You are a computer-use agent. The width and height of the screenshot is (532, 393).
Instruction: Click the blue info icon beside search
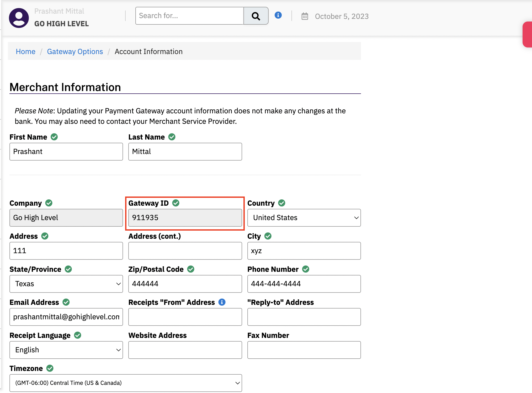pyautogui.click(x=278, y=15)
